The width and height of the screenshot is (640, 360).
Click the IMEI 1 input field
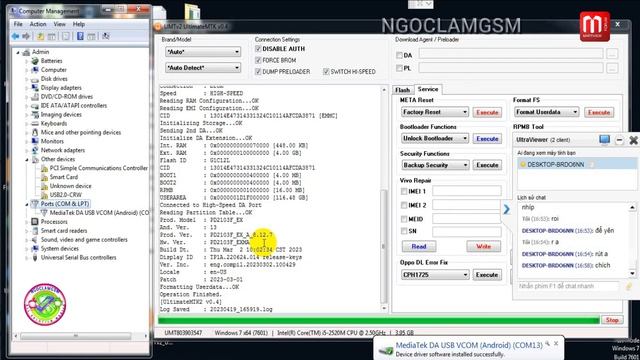tap(467, 191)
